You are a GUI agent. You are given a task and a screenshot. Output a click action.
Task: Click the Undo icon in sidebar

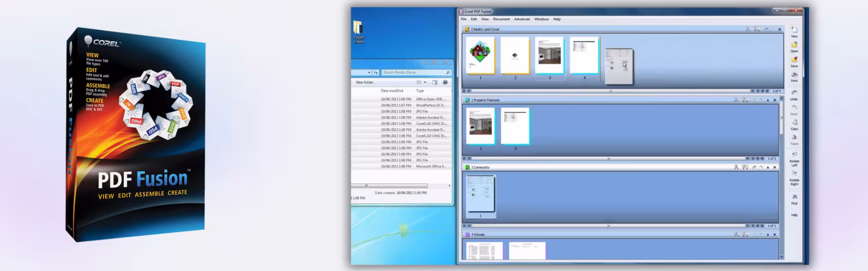coord(794,93)
